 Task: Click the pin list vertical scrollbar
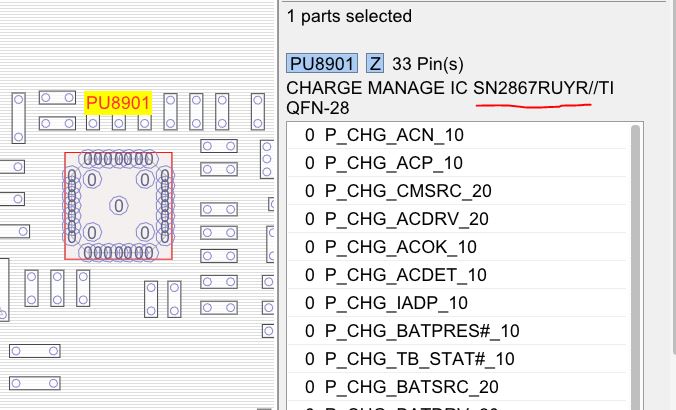tap(635, 266)
